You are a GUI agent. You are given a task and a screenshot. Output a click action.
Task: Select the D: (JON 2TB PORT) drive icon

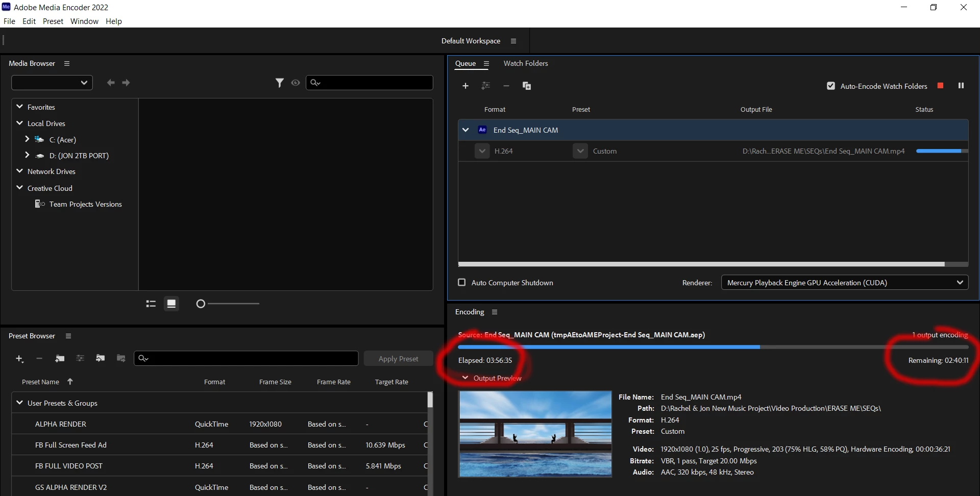click(x=39, y=156)
